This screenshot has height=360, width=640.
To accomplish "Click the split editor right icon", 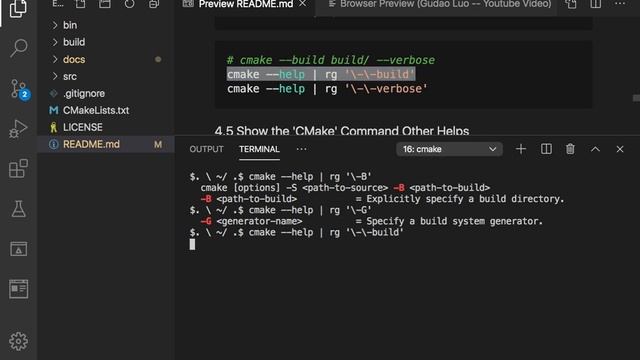I will pos(596,4).
